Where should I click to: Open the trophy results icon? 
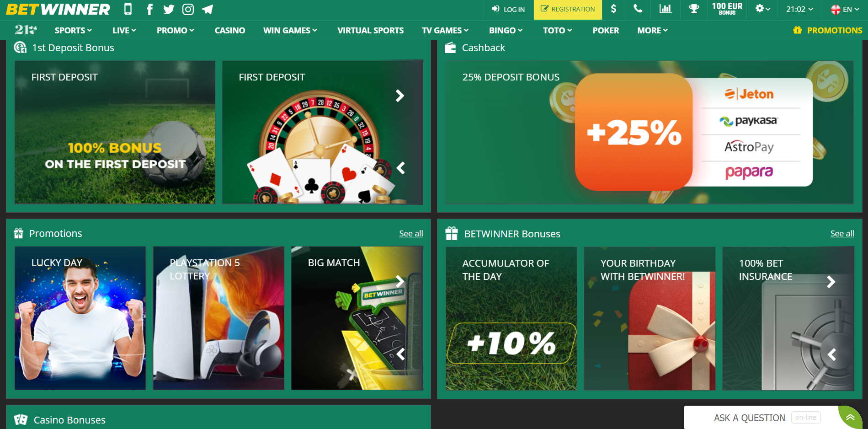point(694,9)
